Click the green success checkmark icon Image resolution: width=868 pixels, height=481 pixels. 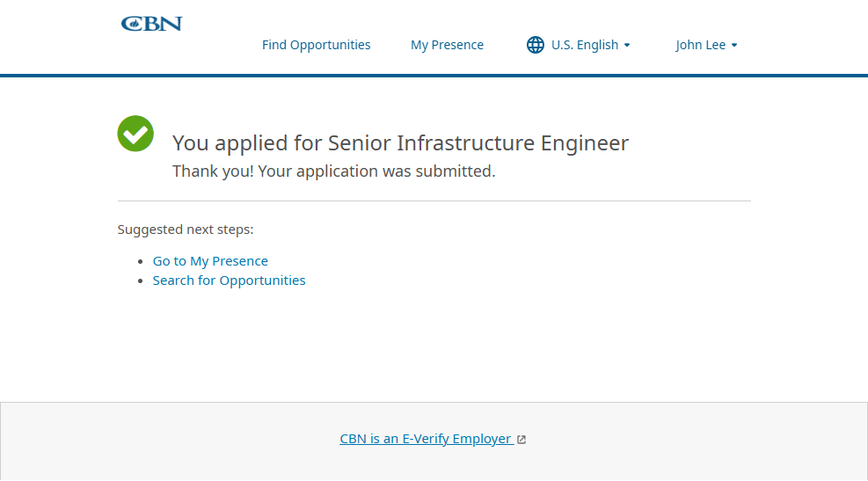click(135, 134)
